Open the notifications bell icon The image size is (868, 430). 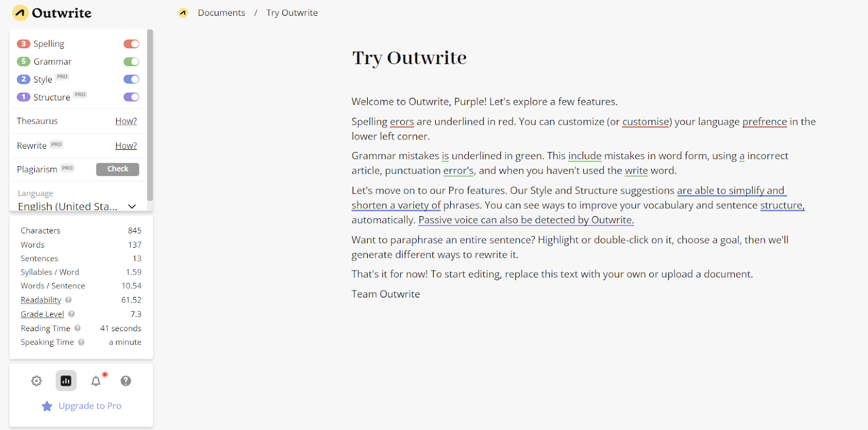click(96, 381)
